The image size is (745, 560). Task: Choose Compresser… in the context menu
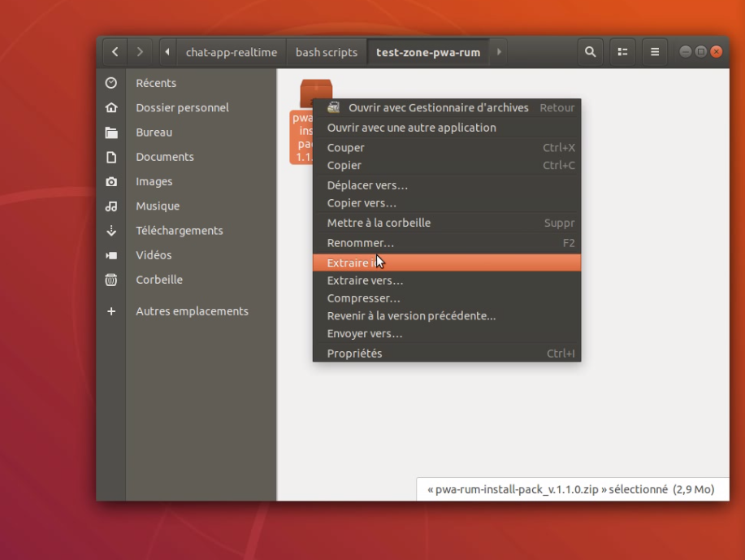[x=363, y=298]
